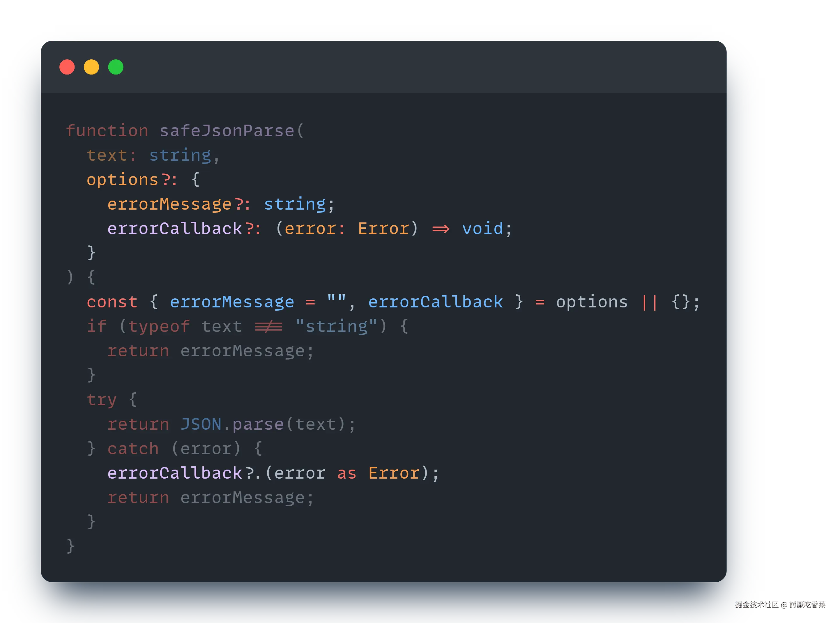
Task: Click the final closing brace of function
Action: [x=70, y=546]
